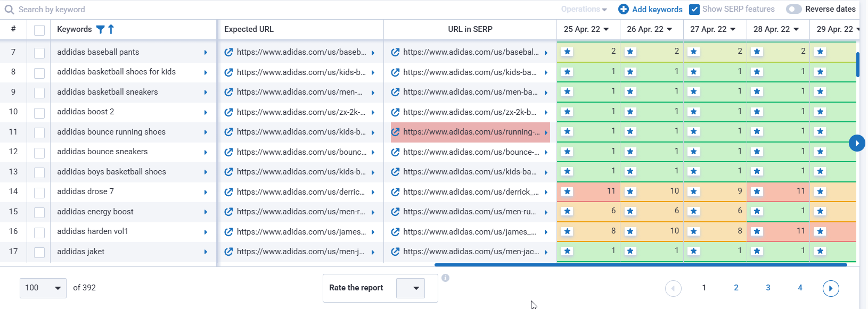Image resolution: width=868 pixels, height=309 pixels.
Task: Open rows-per-page dropdown showing 100
Action: click(x=43, y=288)
